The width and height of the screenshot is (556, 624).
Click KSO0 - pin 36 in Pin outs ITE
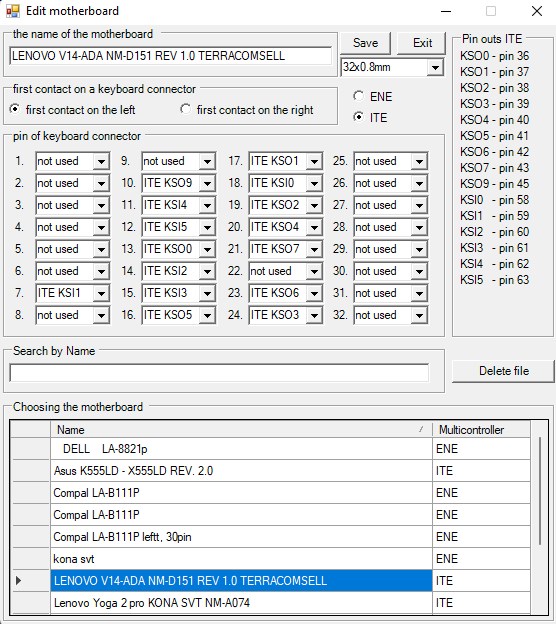tap(494, 56)
